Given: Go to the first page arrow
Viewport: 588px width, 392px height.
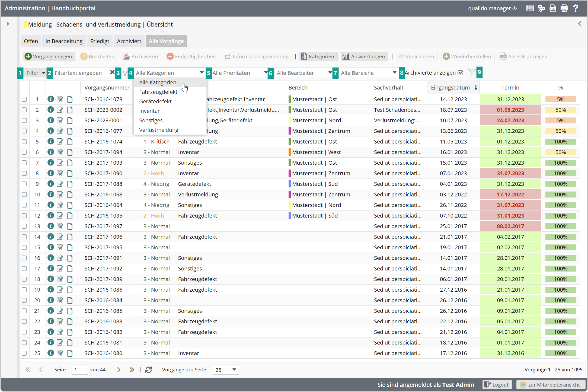Looking at the screenshot, I should pos(28,370).
